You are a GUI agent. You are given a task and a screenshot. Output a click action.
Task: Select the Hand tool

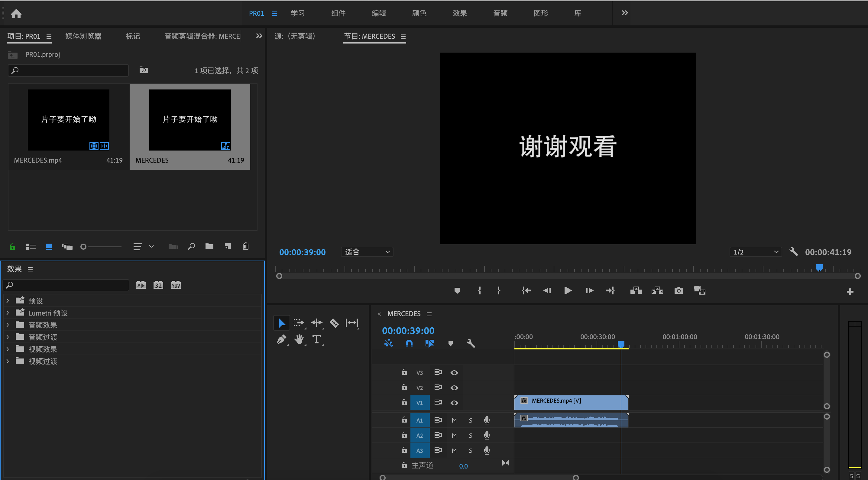coord(299,339)
